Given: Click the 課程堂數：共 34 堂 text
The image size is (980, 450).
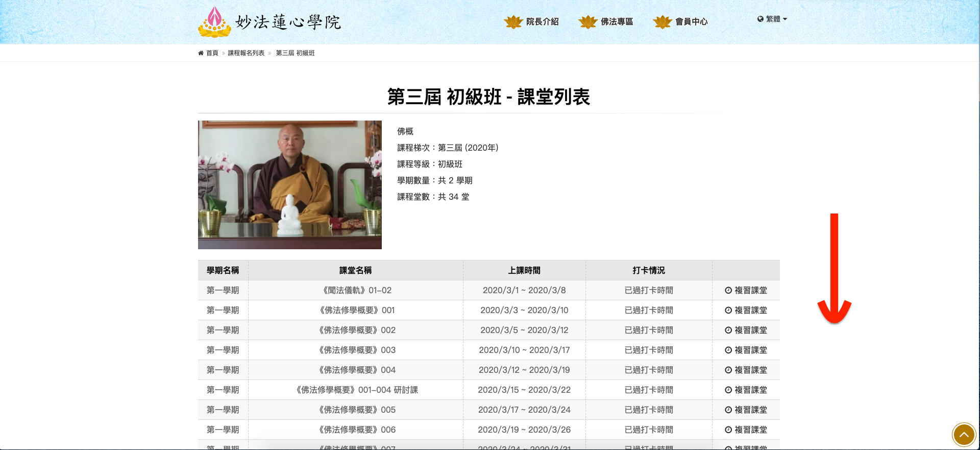Looking at the screenshot, I should [x=433, y=197].
